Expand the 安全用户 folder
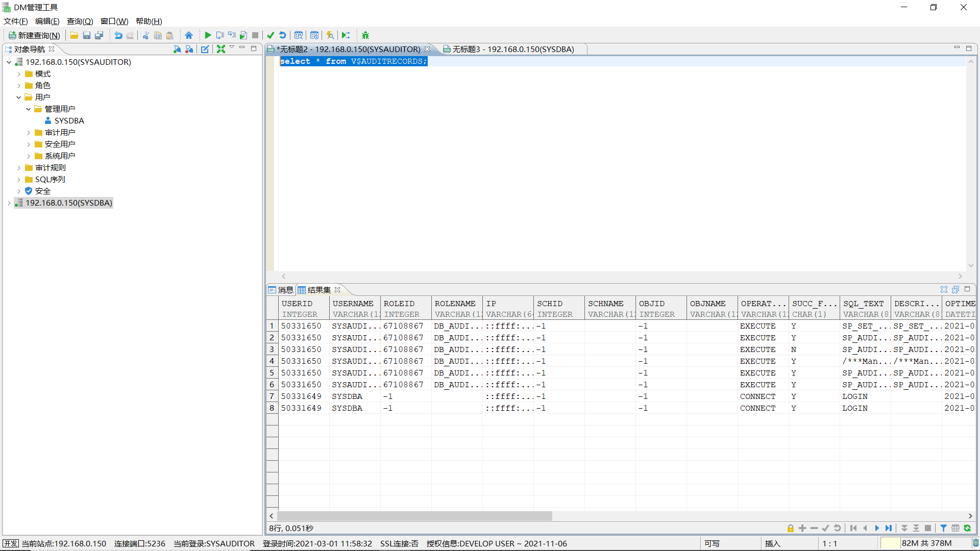The width and height of the screenshot is (980, 551). pos(29,144)
